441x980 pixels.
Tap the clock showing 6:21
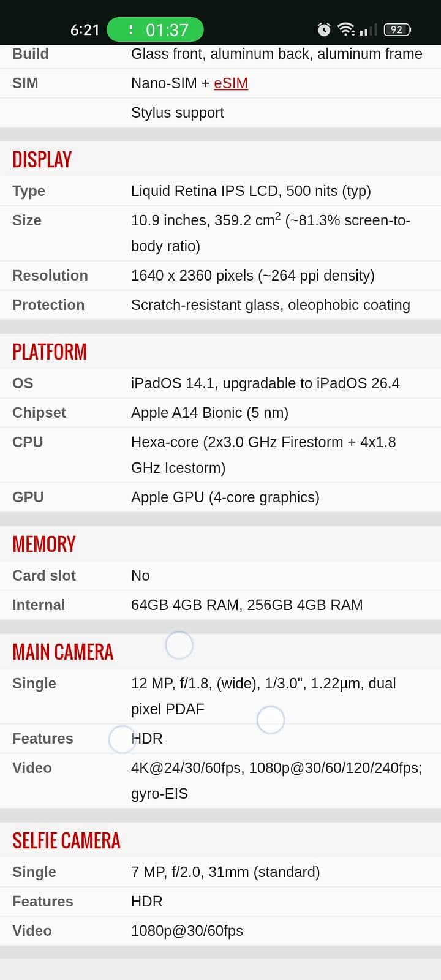(x=85, y=29)
